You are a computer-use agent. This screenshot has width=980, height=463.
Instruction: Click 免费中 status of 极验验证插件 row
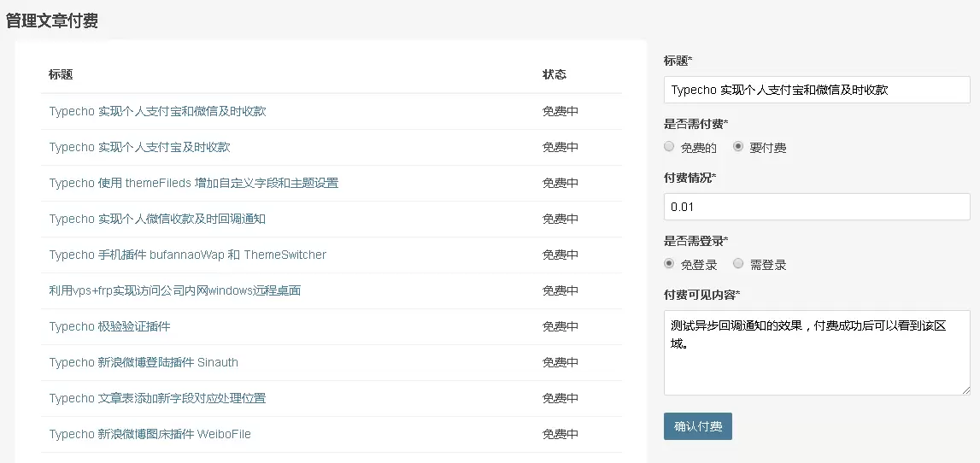[560, 327]
